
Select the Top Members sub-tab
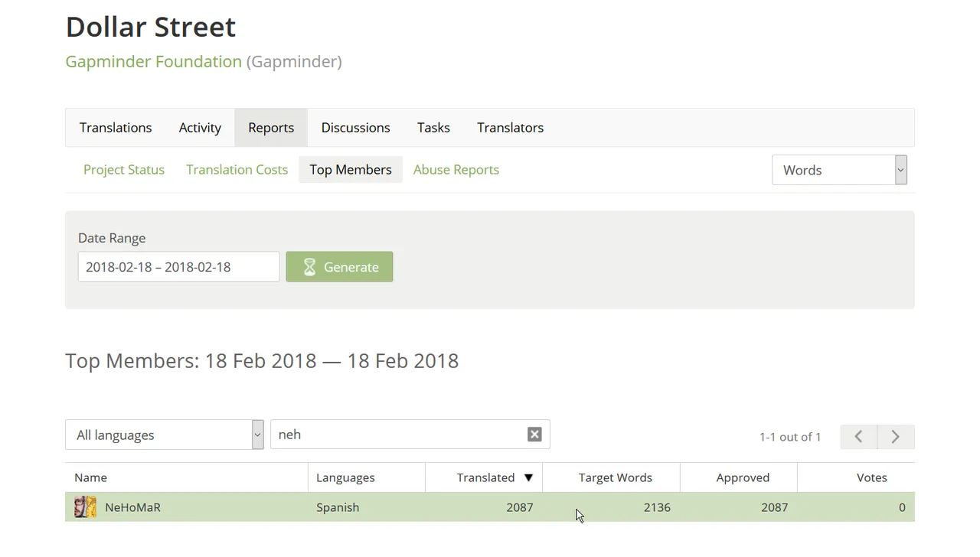point(351,170)
